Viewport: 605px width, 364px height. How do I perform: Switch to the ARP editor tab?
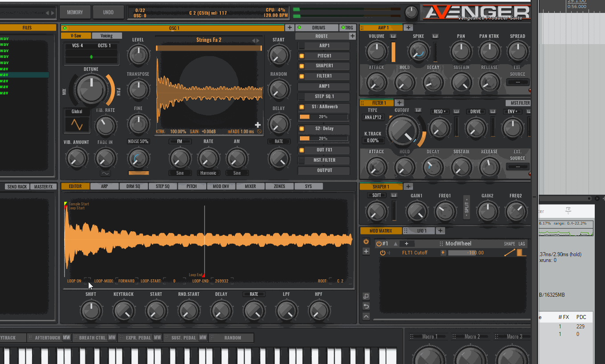pos(104,186)
